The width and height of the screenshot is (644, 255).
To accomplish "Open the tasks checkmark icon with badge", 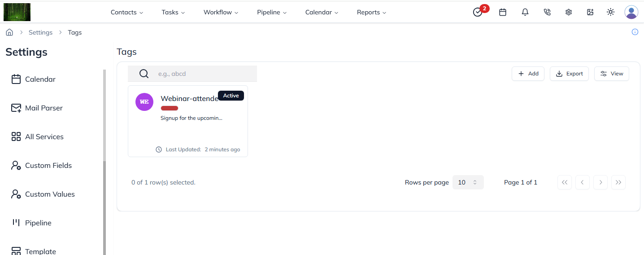I will pyautogui.click(x=478, y=13).
